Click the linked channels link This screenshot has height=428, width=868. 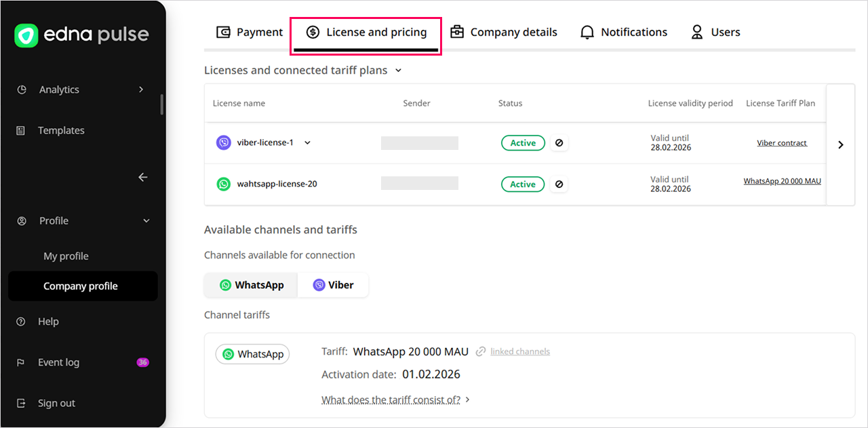click(x=519, y=351)
